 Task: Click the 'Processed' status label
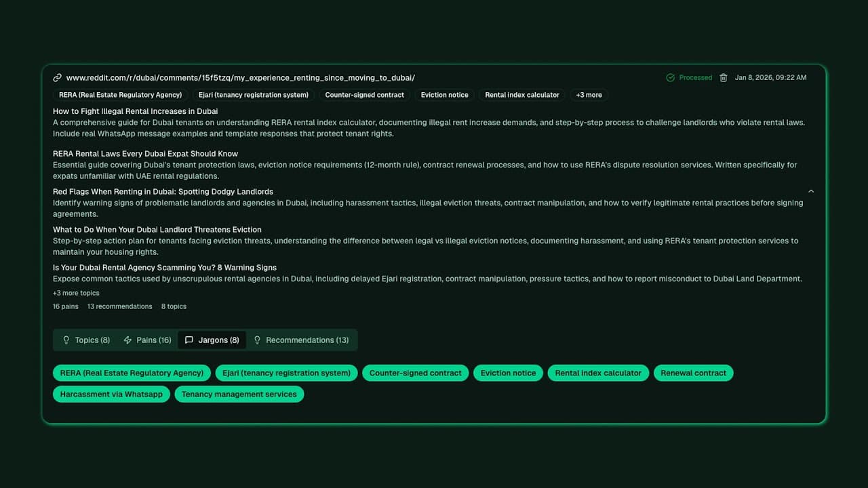(696, 78)
